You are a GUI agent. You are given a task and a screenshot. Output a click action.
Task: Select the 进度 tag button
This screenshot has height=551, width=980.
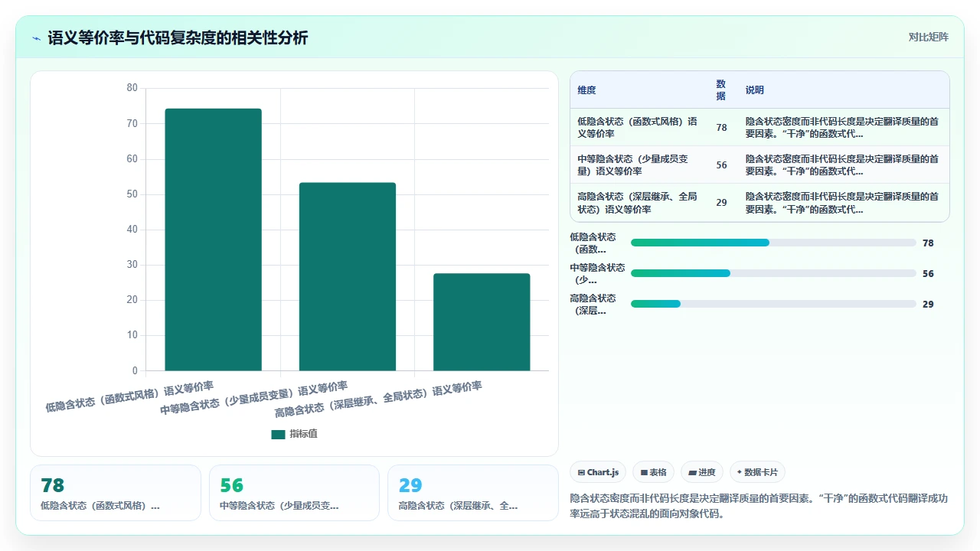tap(702, 472)
